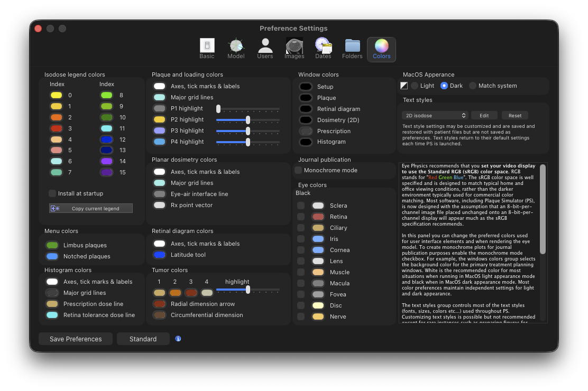
Task: Click the help text scrollbar
Action: [543, 211]
